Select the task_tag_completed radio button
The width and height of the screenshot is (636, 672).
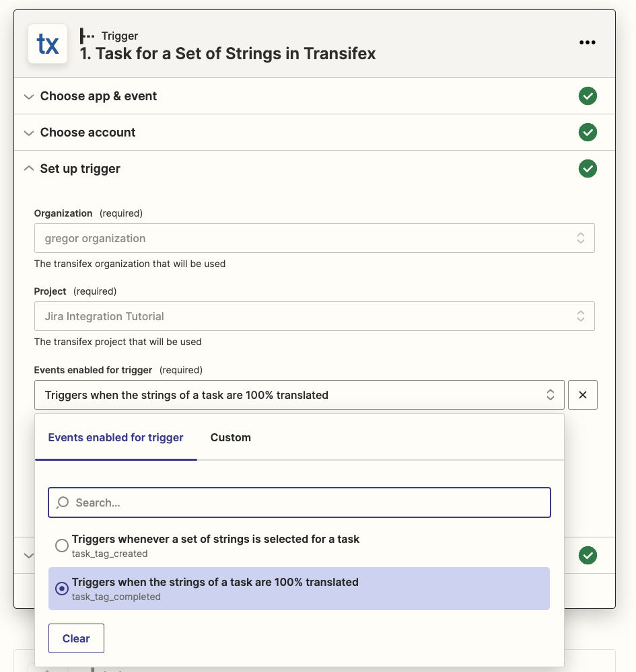click(62, 589)
